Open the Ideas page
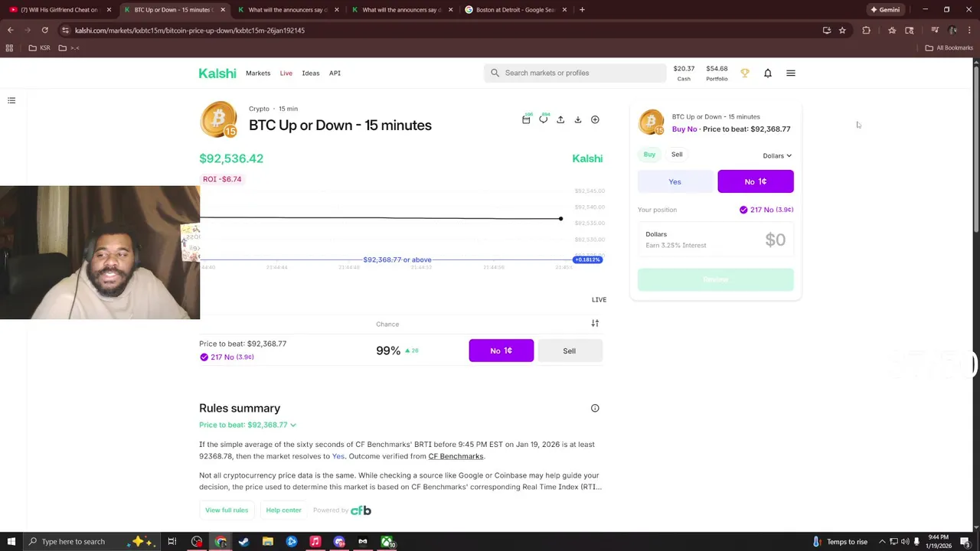The image size is (980, 551). coord(310,73)
